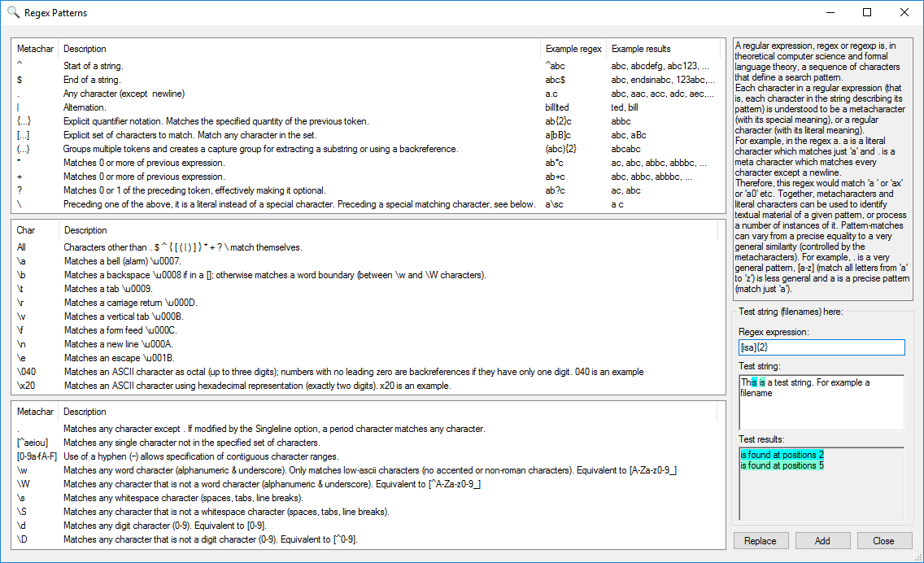Minimize the Regex Patterns window

(830, 12)
